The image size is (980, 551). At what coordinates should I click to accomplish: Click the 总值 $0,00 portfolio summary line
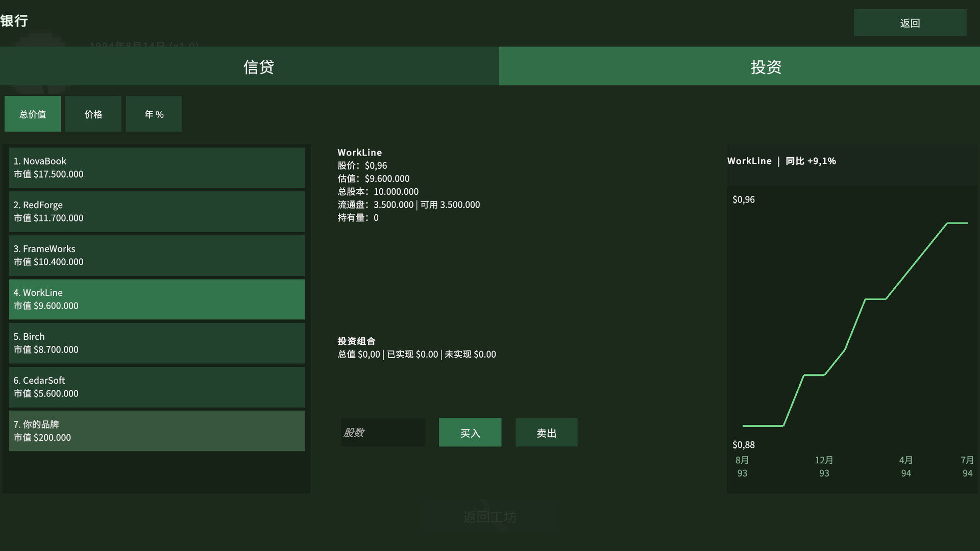pos(416,354)
